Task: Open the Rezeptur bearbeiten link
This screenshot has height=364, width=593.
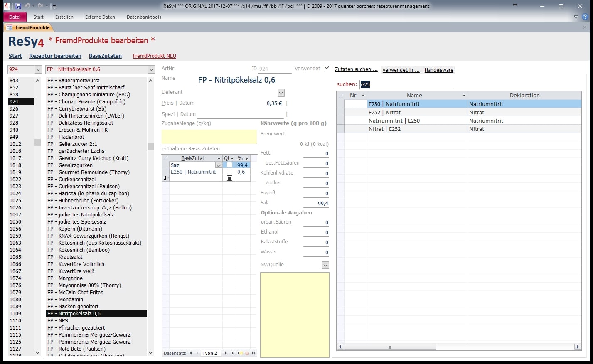Action: (55, 56)
